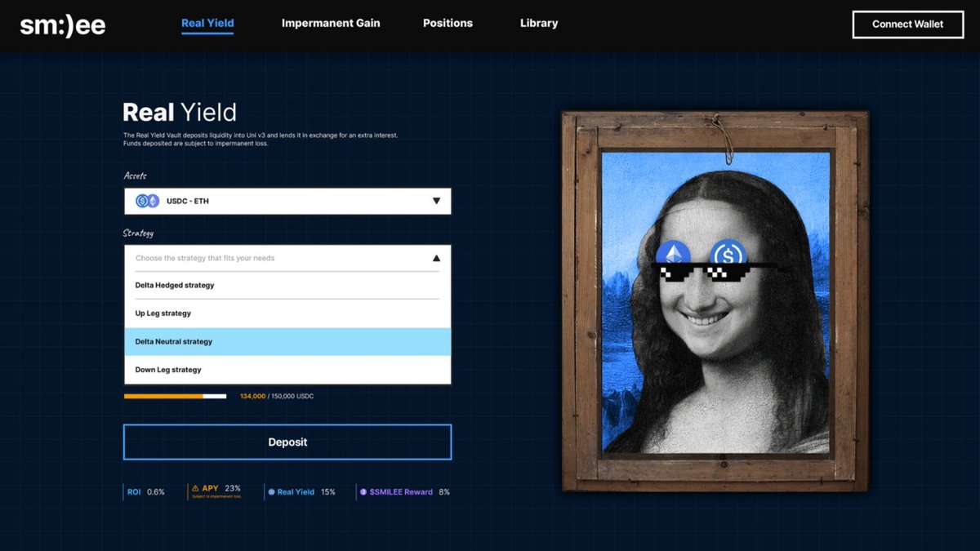Choose the Delta Neutral strategy option
980x551 pixels.
(x=287, y=342)
